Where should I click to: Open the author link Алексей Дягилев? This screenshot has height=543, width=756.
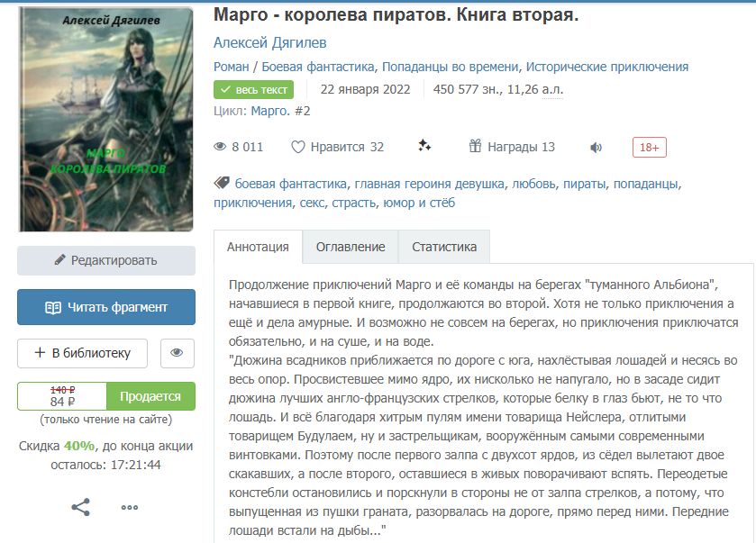pyautogui.click(x=270, y=42)
